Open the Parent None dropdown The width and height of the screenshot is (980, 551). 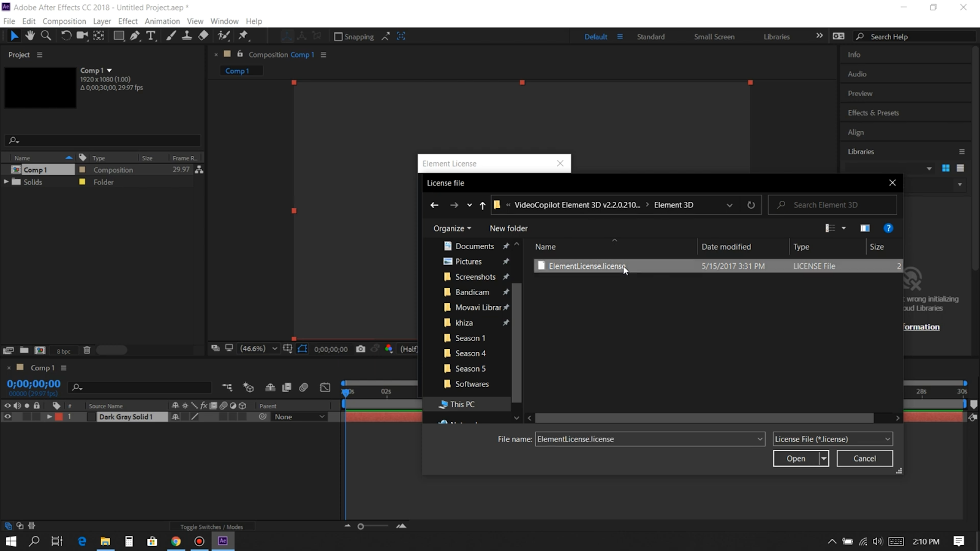300,417
